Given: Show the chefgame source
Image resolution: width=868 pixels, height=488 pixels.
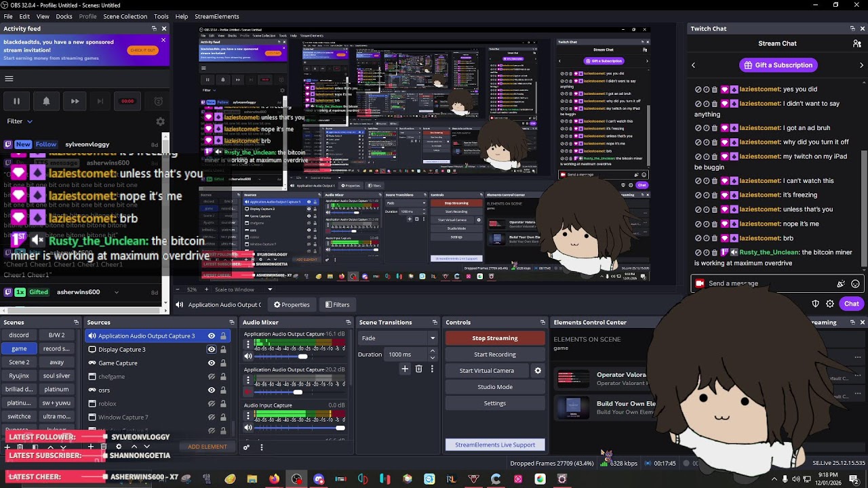Looking at the screenshot, I should (212, 376).
